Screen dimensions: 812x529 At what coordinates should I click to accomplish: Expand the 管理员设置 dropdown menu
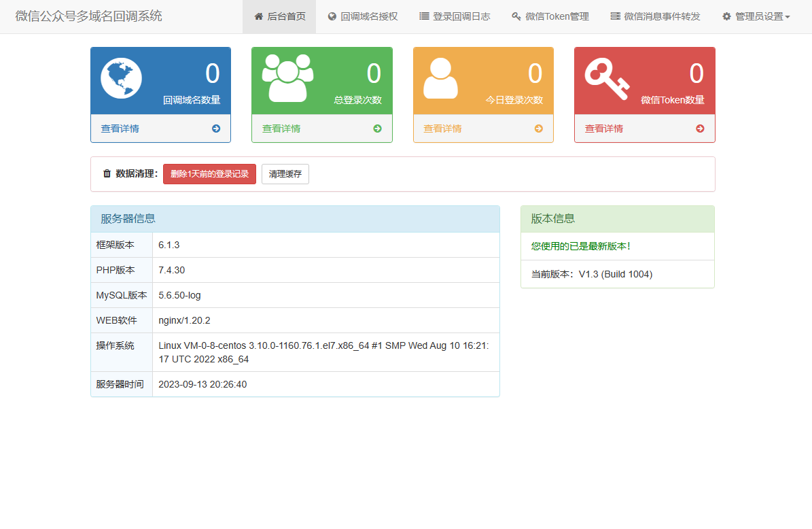(x=756, y=16)
